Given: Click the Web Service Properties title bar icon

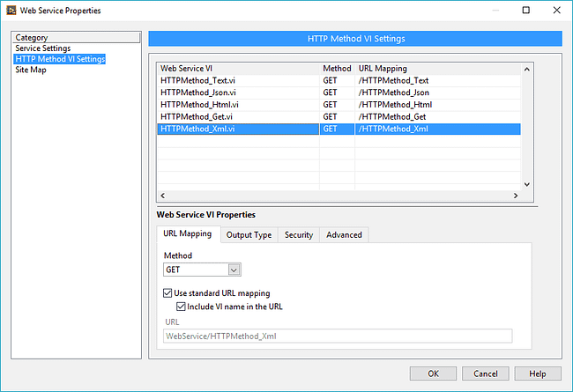Looking at the screenshot, I should pyautogui.click(x=11, y=11).
